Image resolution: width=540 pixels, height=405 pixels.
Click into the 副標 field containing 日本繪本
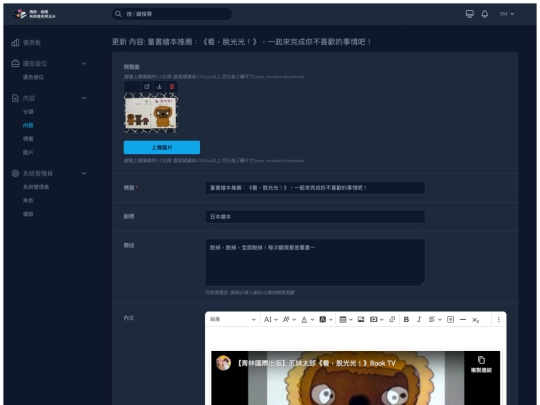(315, 217)
